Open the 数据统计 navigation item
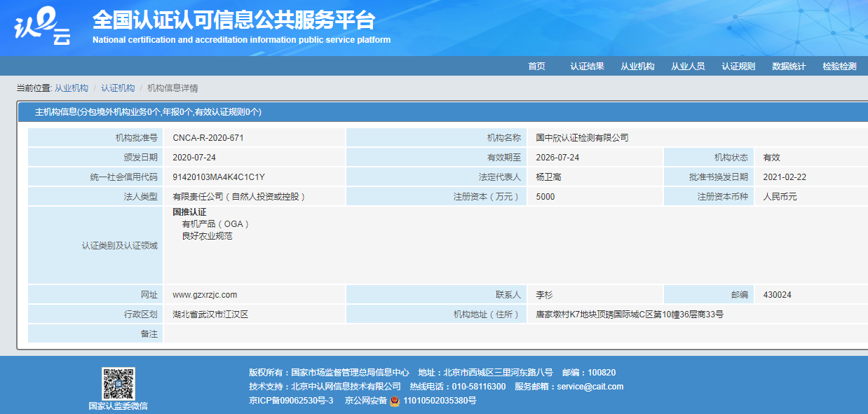This screenshot has width=868, height=414. [x=789, y=67]
